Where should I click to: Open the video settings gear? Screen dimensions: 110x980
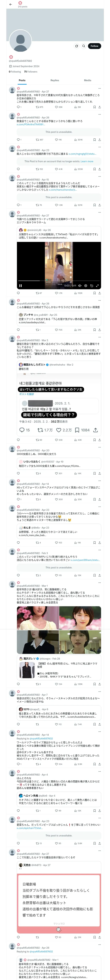point(86,285)
